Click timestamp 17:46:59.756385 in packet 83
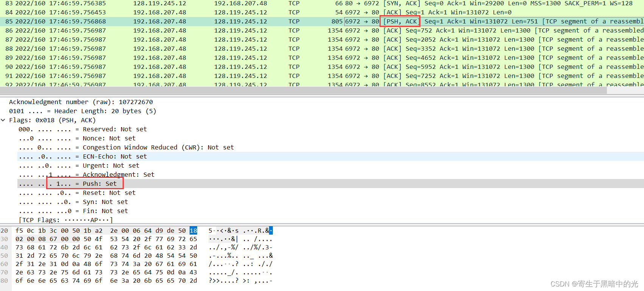The height and width of the screenshot is (291, 644). pyautogui.click(x=78, y=3)
